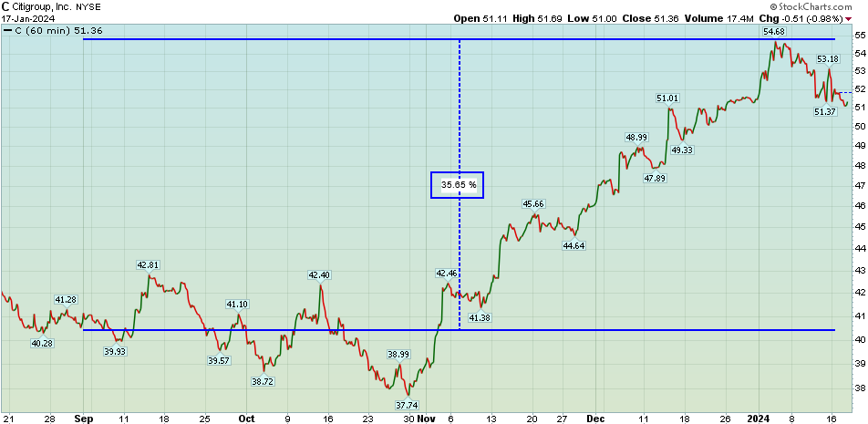The width and height of the screenshot is (868, 424).
Task: Click the 41.10 price label
Action: tap(237, 304)
